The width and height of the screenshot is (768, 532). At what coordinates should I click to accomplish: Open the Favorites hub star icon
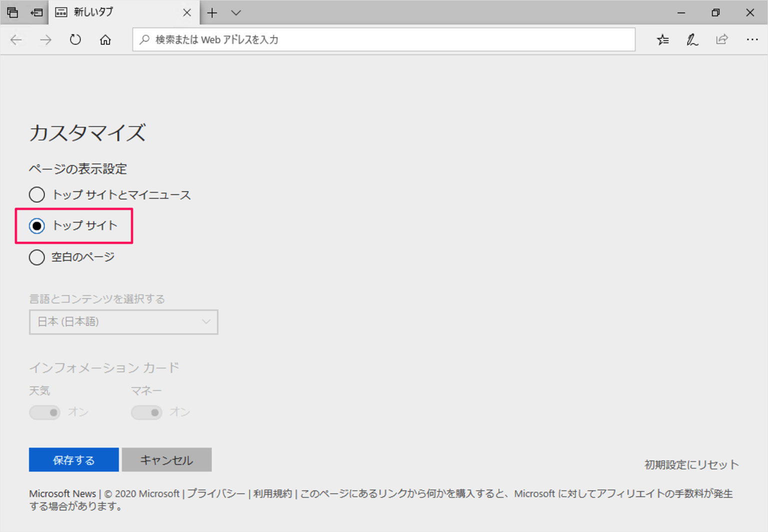pos(663,40)
